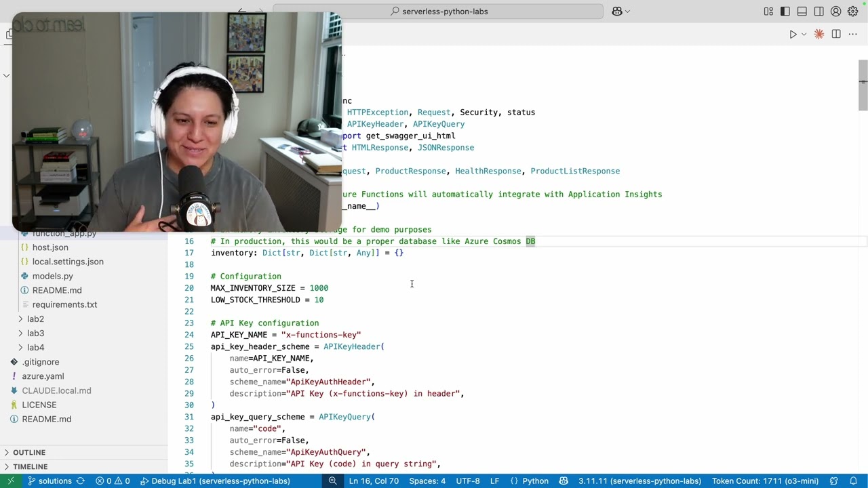Change indentation via Spaces: 4
This screenshot has height=488, width=868.
[x=427, y=481]
